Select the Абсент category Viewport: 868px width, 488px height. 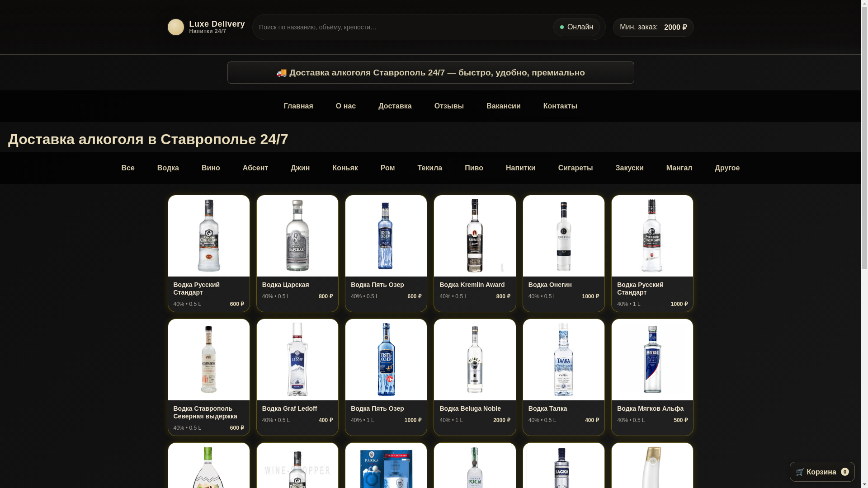pos(255,168)
